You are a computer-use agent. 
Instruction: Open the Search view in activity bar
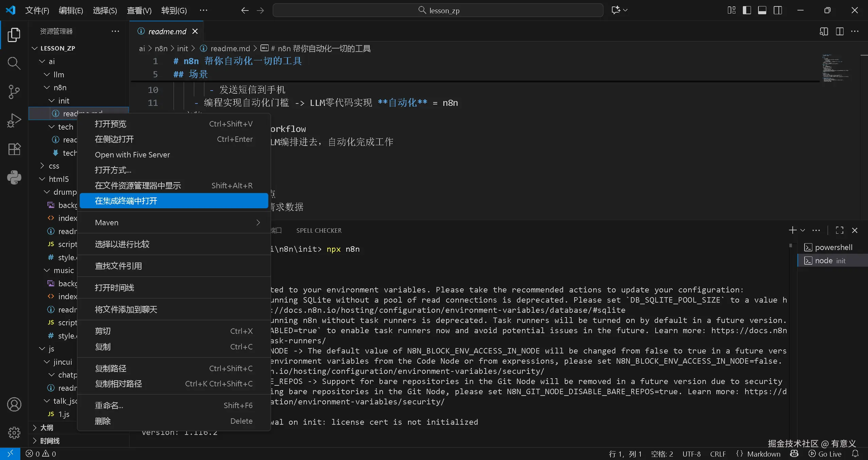pyautogui.click(x=14, y=63)
